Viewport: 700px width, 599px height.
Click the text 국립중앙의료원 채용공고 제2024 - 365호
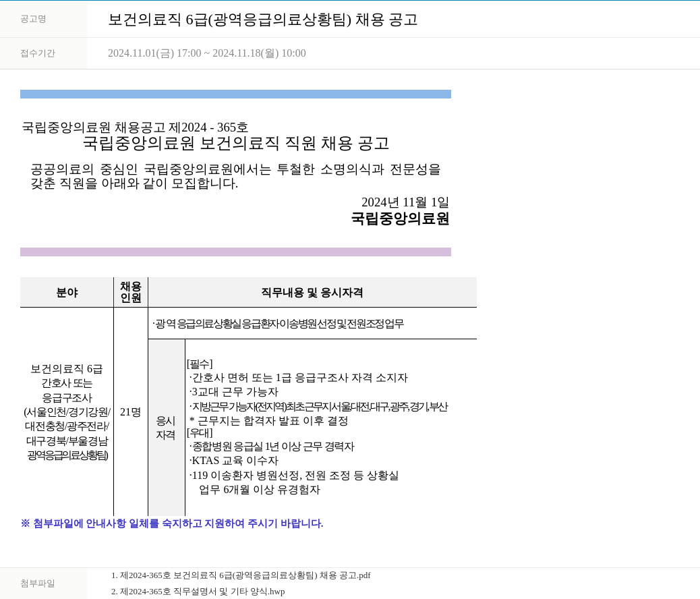tap(135, 127)
